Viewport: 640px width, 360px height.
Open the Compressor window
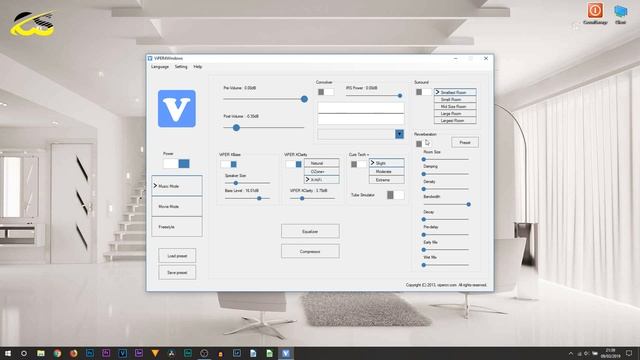coord(310,251)
